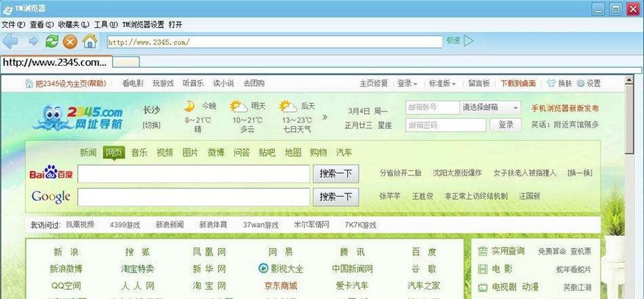Open the 淘宝特卖 link
This screenshot has height=299, width=644.
point(137,269)
